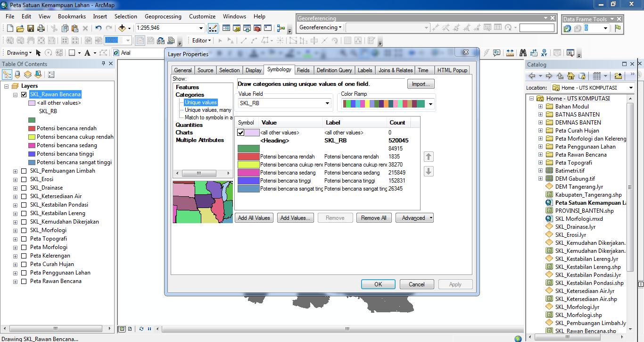Expand the Bahan Modul folder in Catalog
This screenshot has width=644, height=342.
point(540,107)
